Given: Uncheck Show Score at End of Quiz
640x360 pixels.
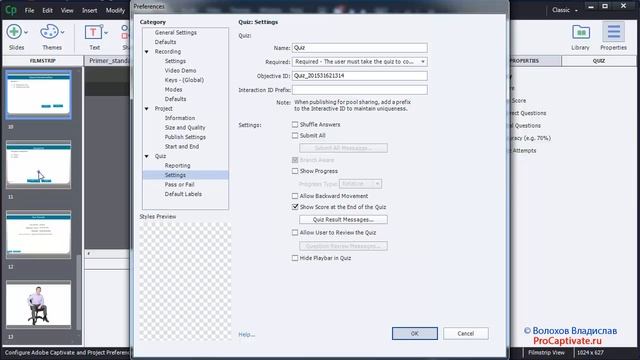Looking at the screenshot, I should [295, 207].
